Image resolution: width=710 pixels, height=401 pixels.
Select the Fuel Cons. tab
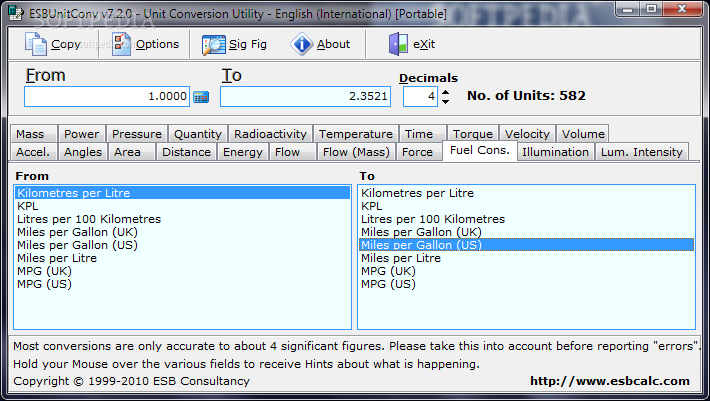(480, 150)
